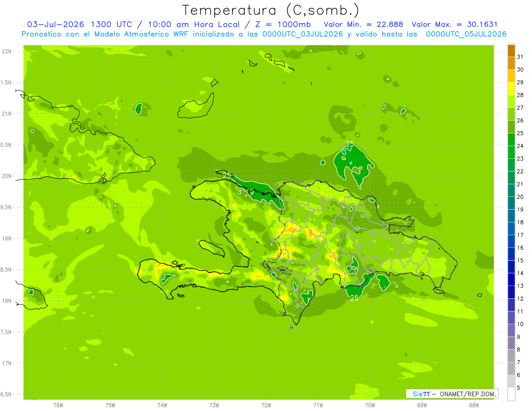Image resolution: width=532 pixels, height=411 pixels.
Task: Click the dark orange legend swatch above 31
Action: click(x=511, y=51)
